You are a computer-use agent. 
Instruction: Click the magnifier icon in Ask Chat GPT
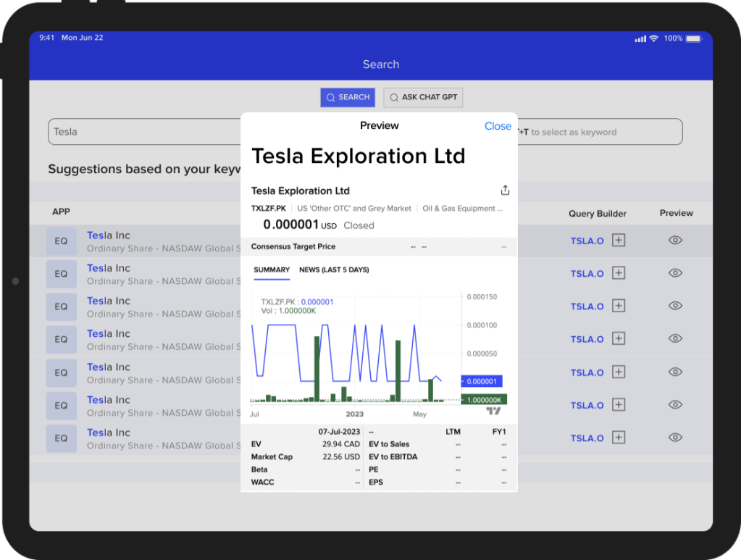(393, 97)
